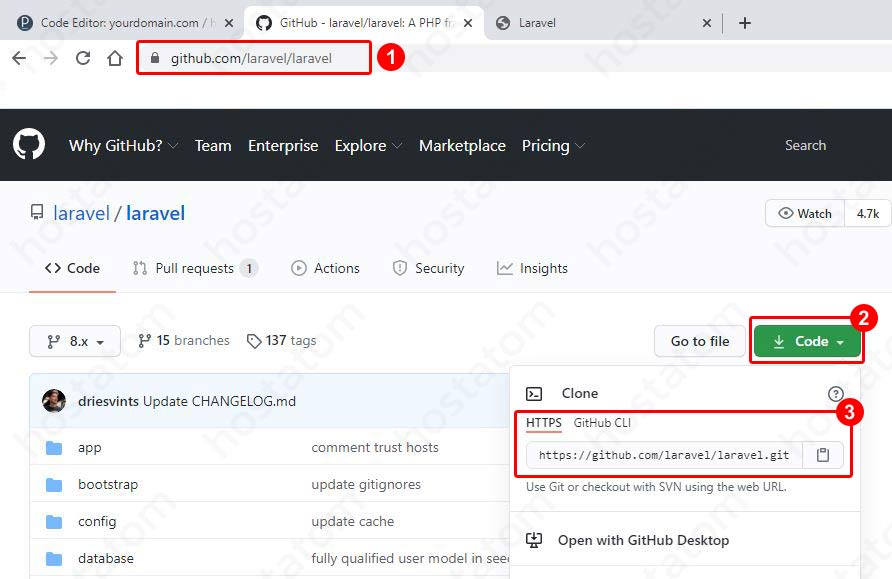The image size is (892, 579).
Task: Open a new browser tab with plus icon
Action: click(744, 23)
